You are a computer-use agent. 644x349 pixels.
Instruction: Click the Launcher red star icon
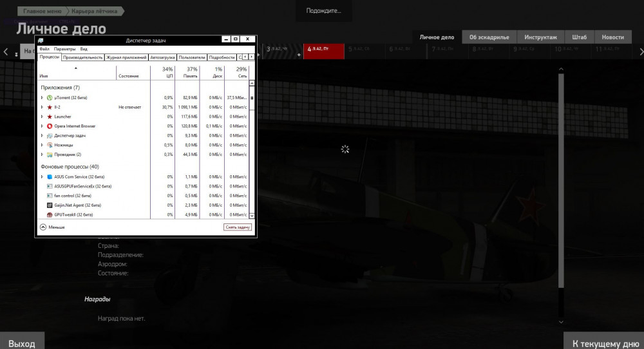[50, 117]
